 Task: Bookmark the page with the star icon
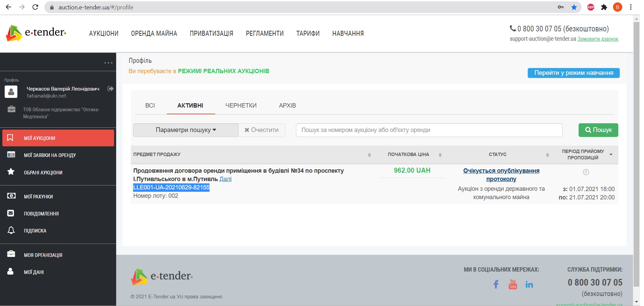click(x=574, y=7)
